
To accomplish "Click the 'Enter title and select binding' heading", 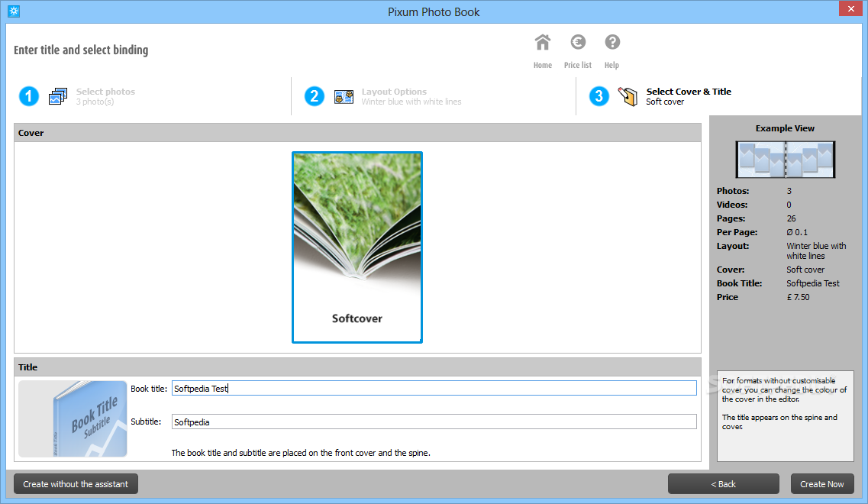I will click(81, 50).
